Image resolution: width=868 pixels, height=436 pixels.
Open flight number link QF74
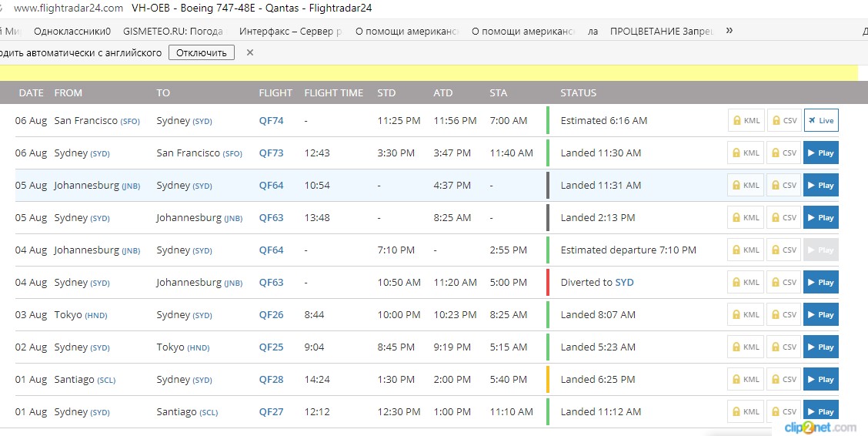click(x=271, y=121)
